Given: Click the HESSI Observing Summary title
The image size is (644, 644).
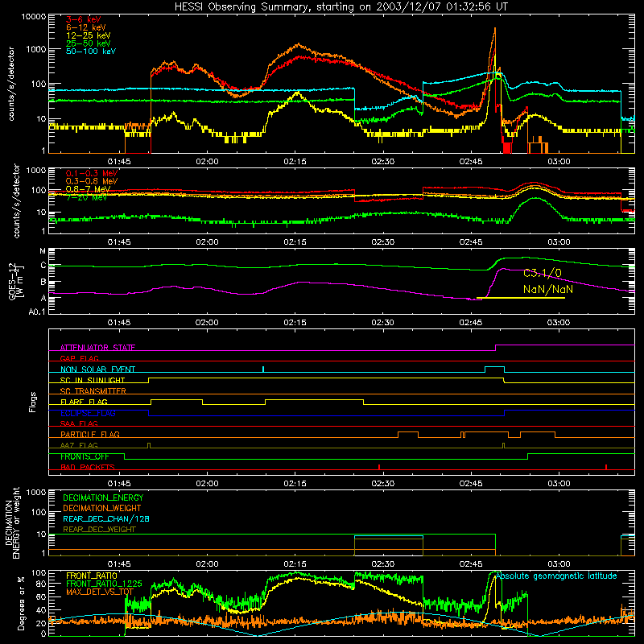Looking at the screenshot, I should (341, 6).
